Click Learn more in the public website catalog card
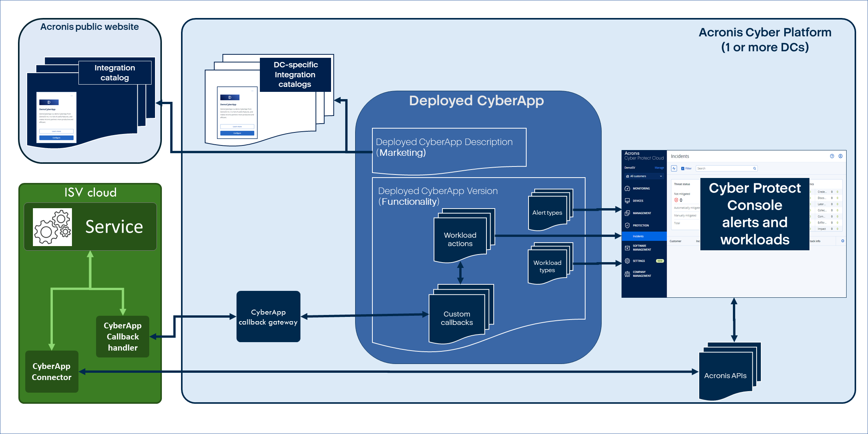868x434 pixels. click(x=57, y=131)
